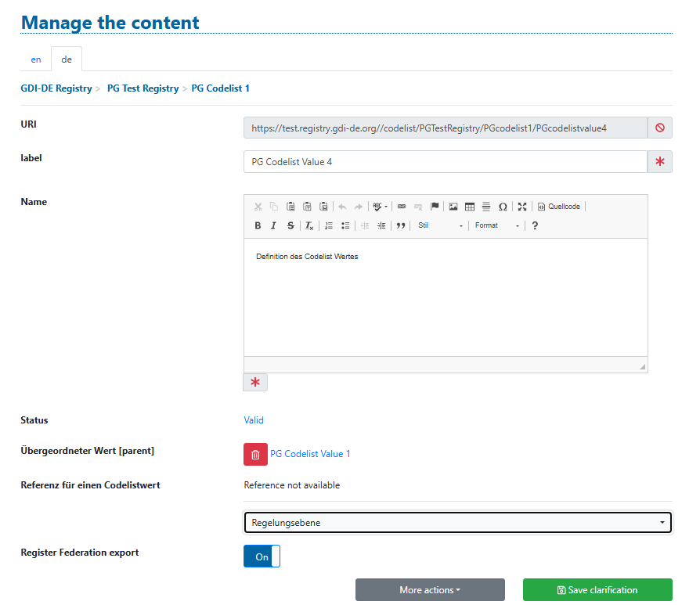Click the anchor flag icon
Viewport: 700px width, 605px height.
(435, 207)
